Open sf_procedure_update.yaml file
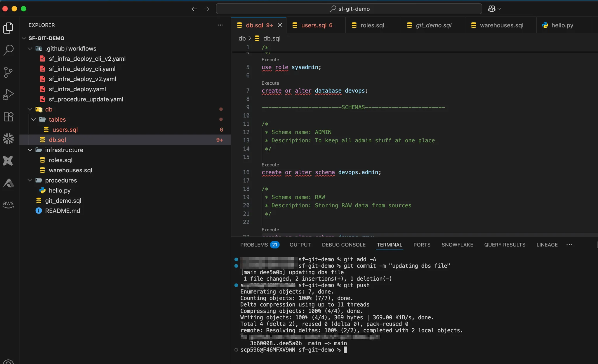The height and width of the screenshot is (364, 598). pyautogui.click(x=86, y=99)
